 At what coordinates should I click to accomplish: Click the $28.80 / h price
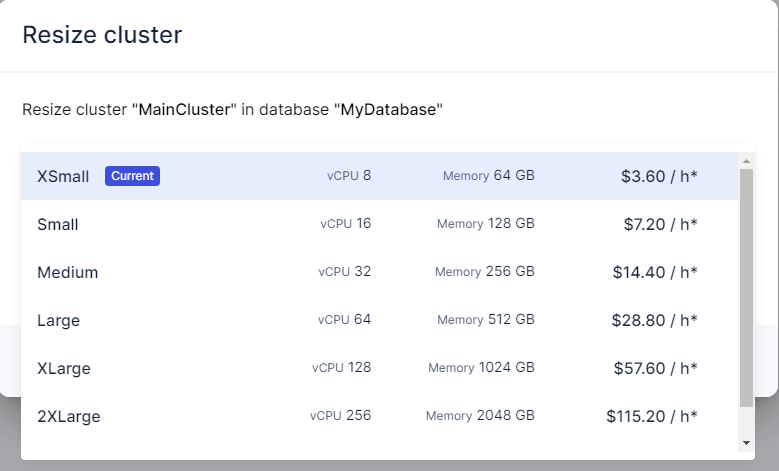(x=655, y=320)
